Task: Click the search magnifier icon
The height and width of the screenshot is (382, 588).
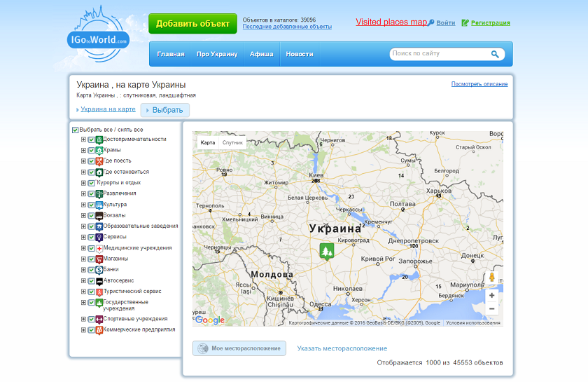Action: (x=495, y=54)
